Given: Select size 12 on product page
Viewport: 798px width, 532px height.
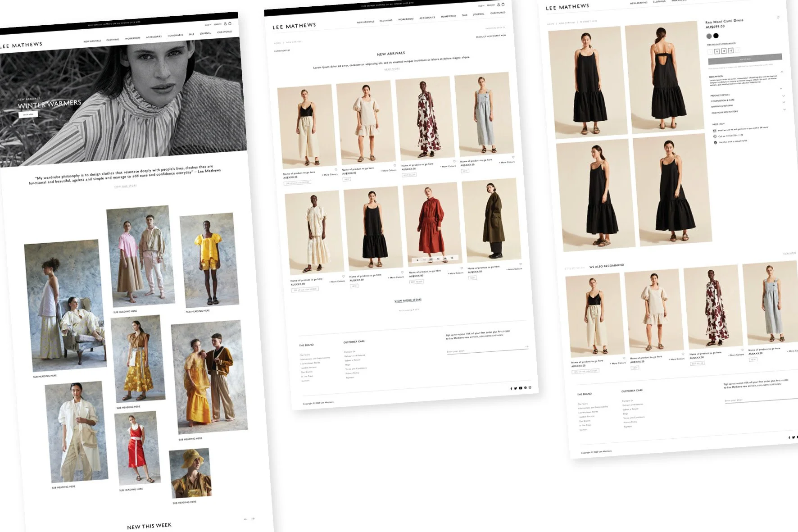Looking at the screenshot, I should [x=731, y=50].
